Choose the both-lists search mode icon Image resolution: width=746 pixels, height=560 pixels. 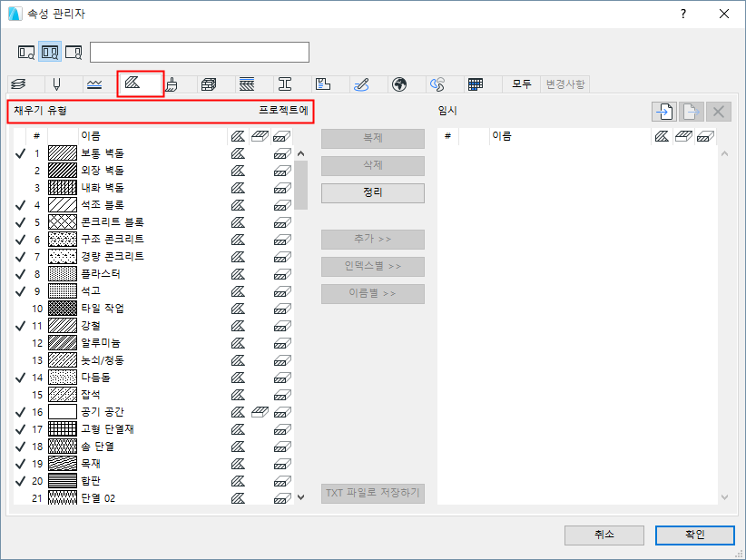point(50,52)
